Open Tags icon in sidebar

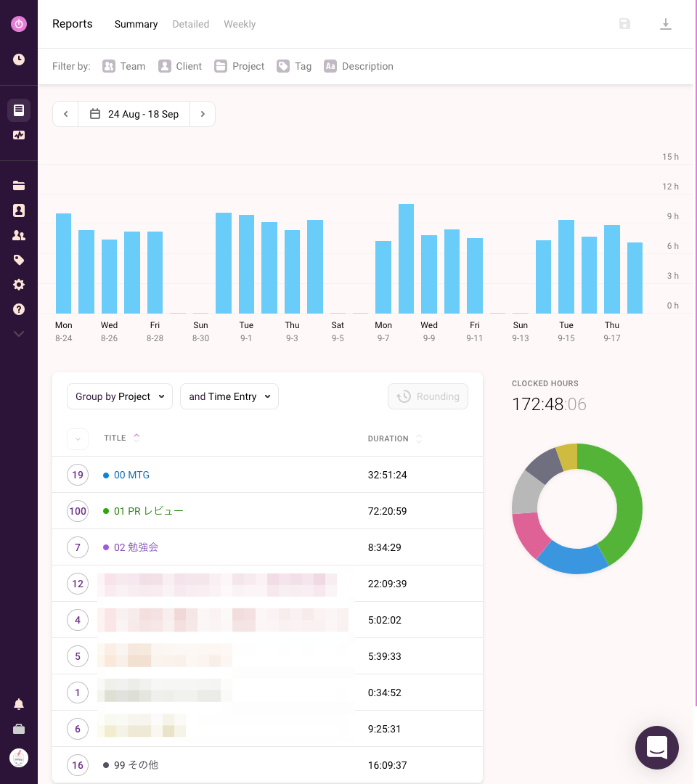(x=18, y=259)
